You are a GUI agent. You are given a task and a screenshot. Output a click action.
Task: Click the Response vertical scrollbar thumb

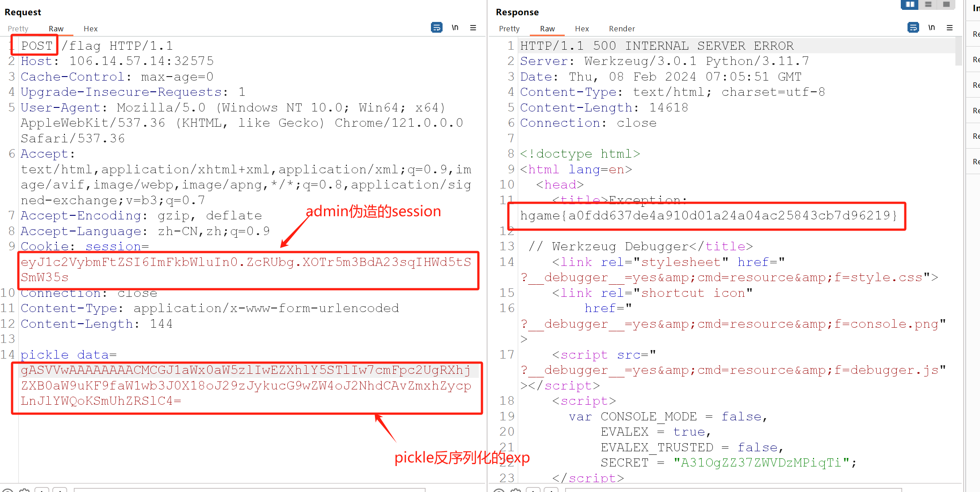click(958, 51)
